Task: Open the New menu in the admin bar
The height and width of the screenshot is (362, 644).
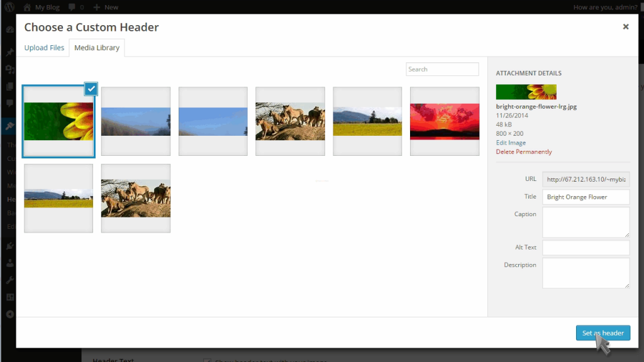Action: coord(104,7)
